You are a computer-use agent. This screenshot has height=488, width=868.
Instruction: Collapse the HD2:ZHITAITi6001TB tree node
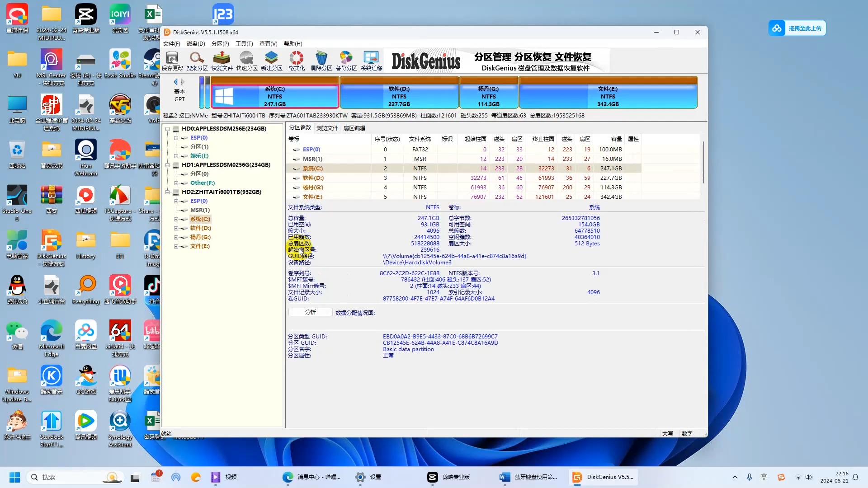[168, 192]
